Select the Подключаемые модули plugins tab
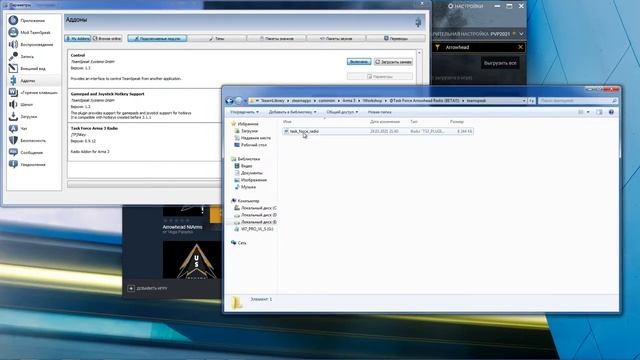The image size is (640, 360). point(157,38)
